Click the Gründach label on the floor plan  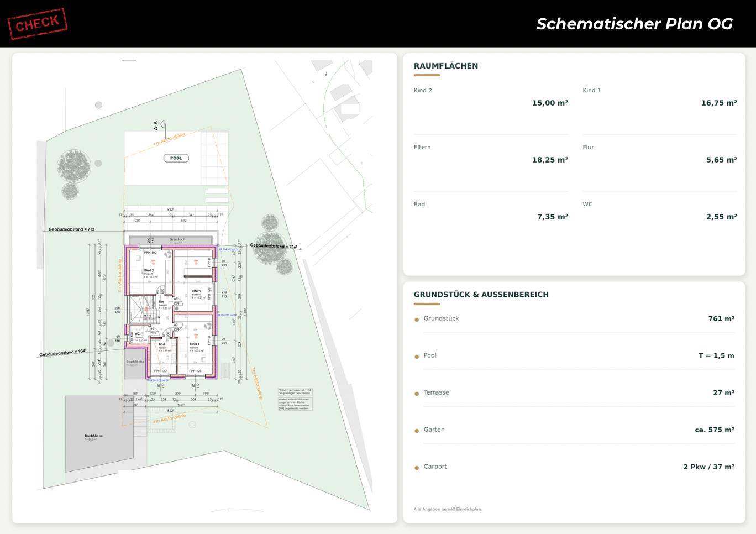(177, 240)
